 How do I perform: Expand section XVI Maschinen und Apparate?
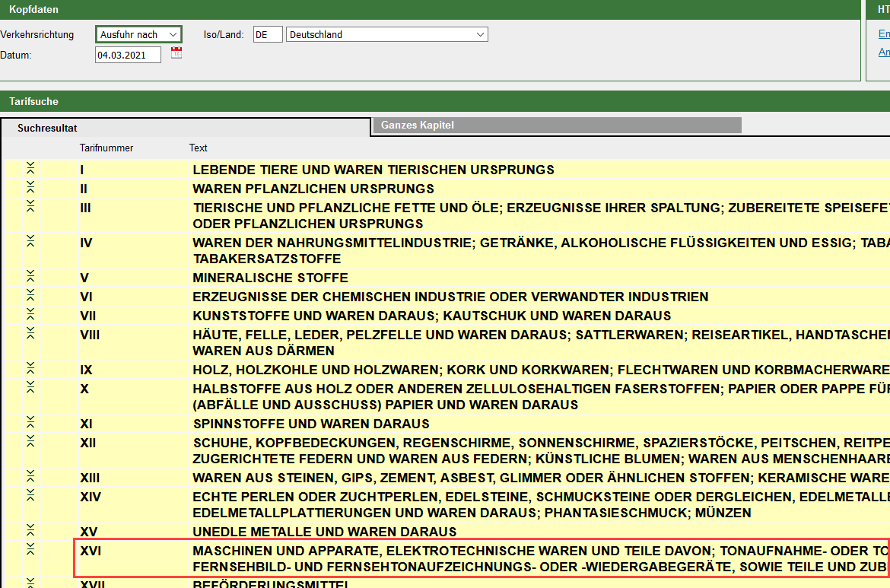[30, 549]
